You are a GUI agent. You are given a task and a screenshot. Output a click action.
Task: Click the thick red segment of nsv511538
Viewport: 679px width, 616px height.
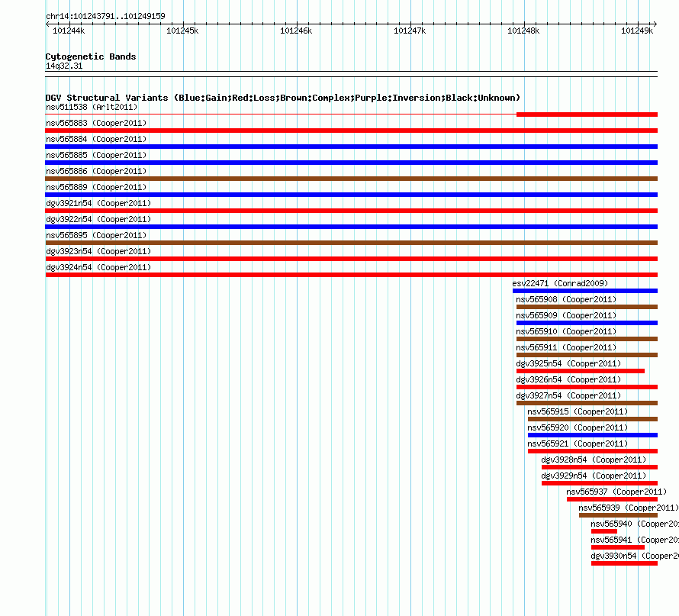(x=587, y=114)
